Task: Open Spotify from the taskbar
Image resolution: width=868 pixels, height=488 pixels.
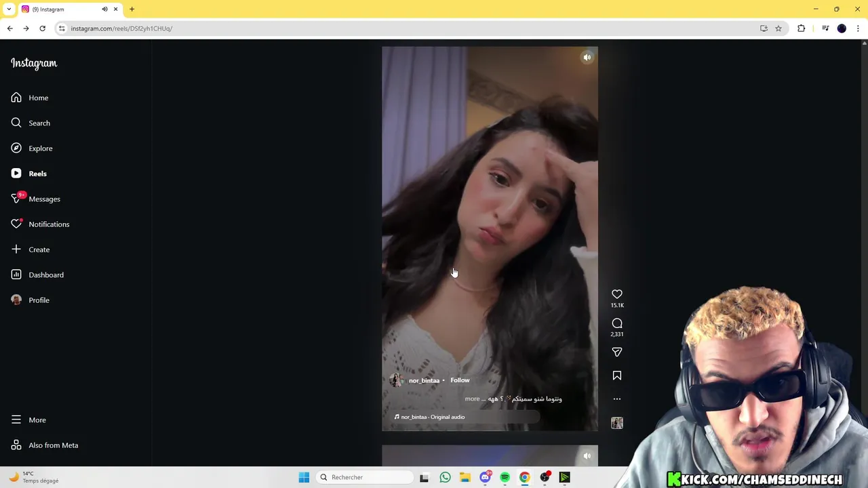Action: pos(505,477)
